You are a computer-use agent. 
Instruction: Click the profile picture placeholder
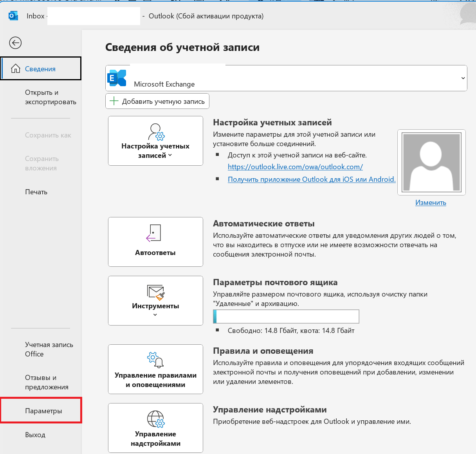[x=431, y=162]
